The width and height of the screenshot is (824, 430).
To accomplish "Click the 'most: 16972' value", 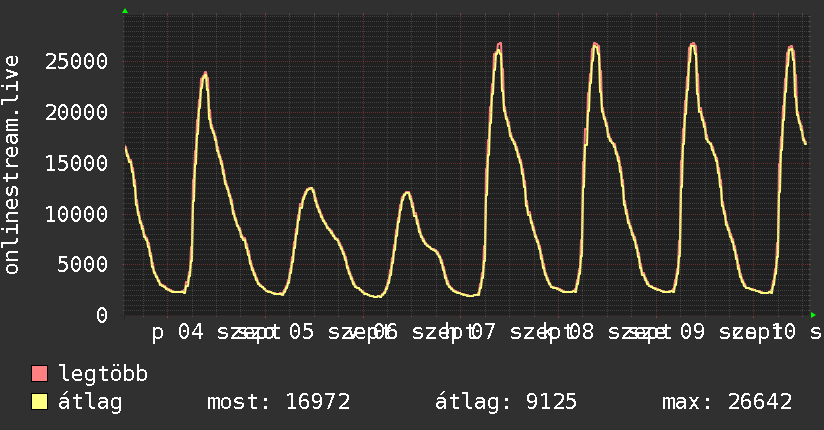I will [x=279, y=402].
